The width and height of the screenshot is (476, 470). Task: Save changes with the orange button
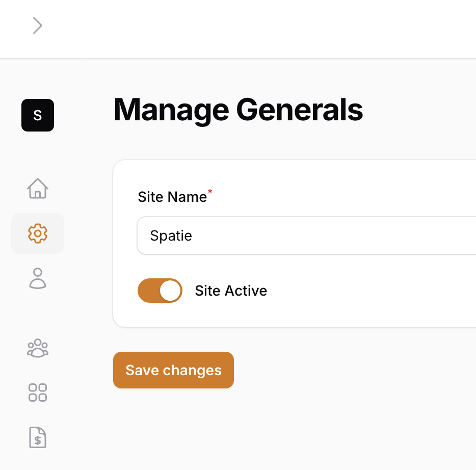click(x=173, y=370)
